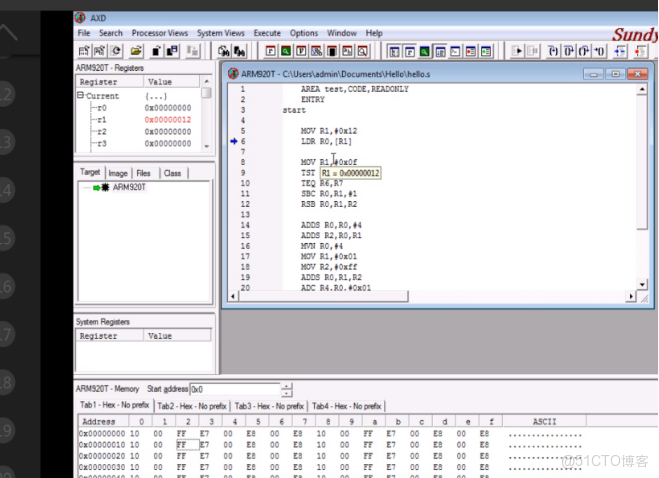The width and height of the screenshot is (659, 478).
Task: Click the red AXD application logo icon
Action: coord(81,18)
